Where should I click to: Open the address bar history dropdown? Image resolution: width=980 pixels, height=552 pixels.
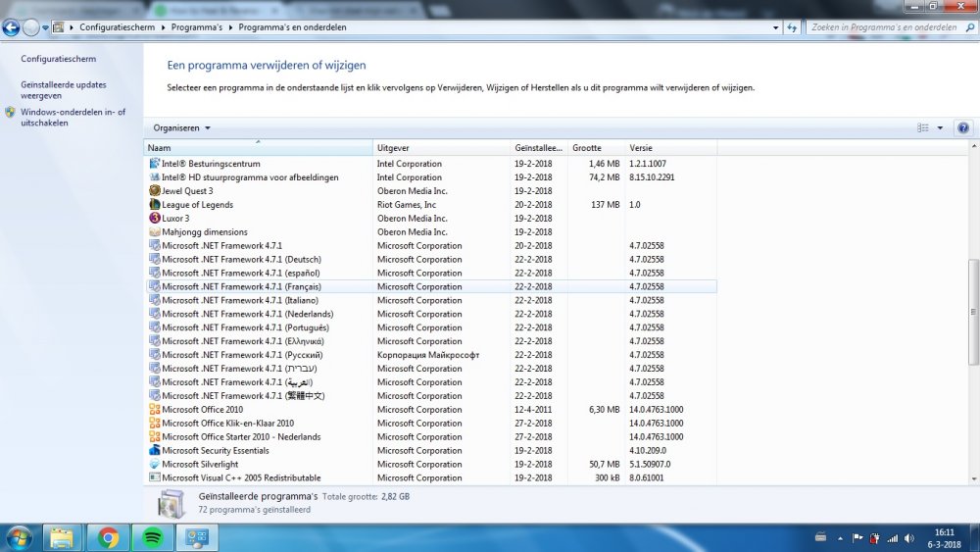776,27
